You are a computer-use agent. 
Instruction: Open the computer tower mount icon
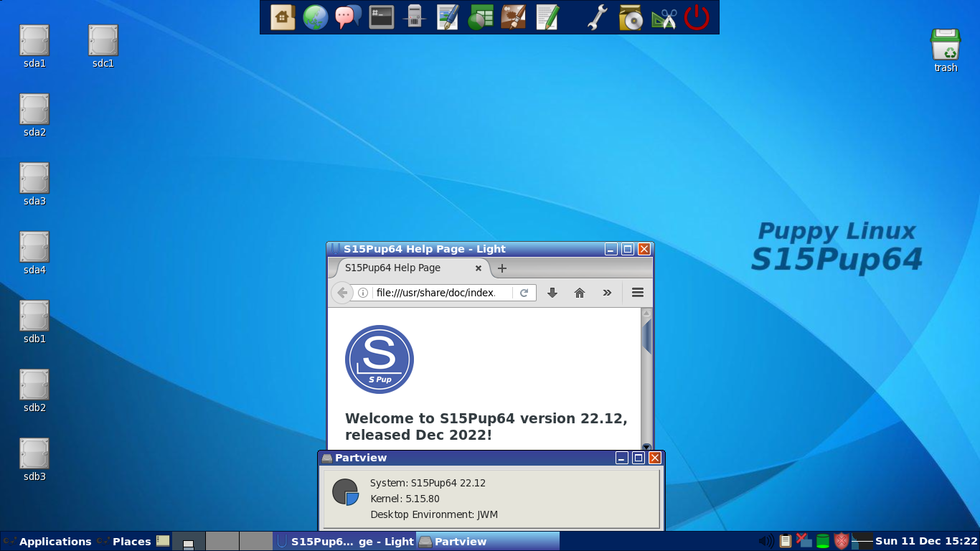tap(414, 17)
